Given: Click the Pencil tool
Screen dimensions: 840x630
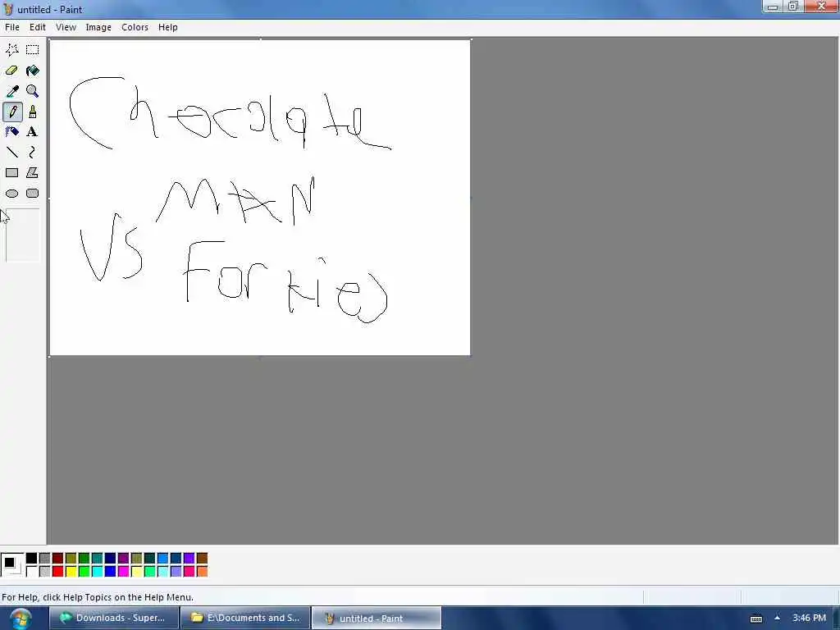Looking at the screenshot, I should click(x=11, y=112).
